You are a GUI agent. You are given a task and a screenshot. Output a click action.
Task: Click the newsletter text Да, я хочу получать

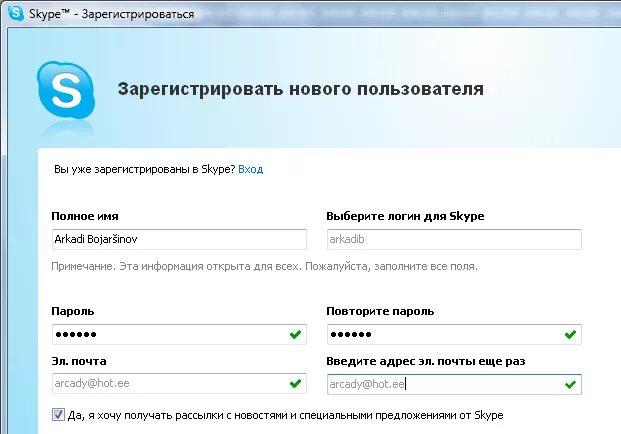[x=286, y=415]
